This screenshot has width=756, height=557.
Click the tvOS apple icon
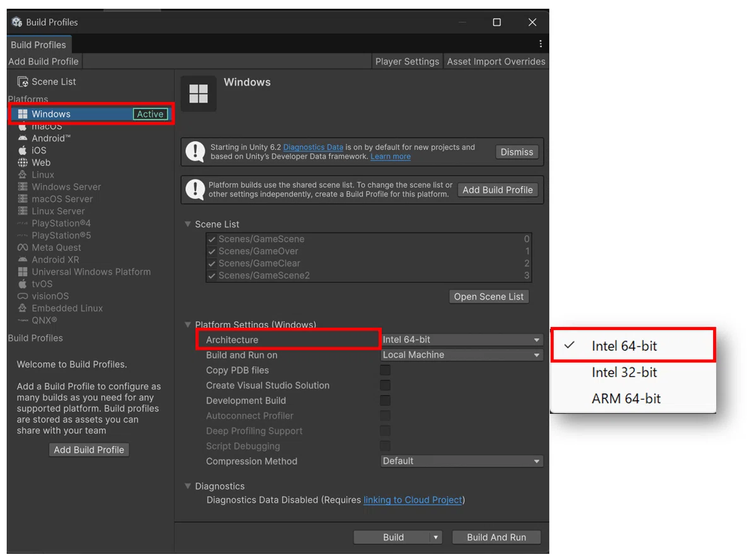coord(23,284)
